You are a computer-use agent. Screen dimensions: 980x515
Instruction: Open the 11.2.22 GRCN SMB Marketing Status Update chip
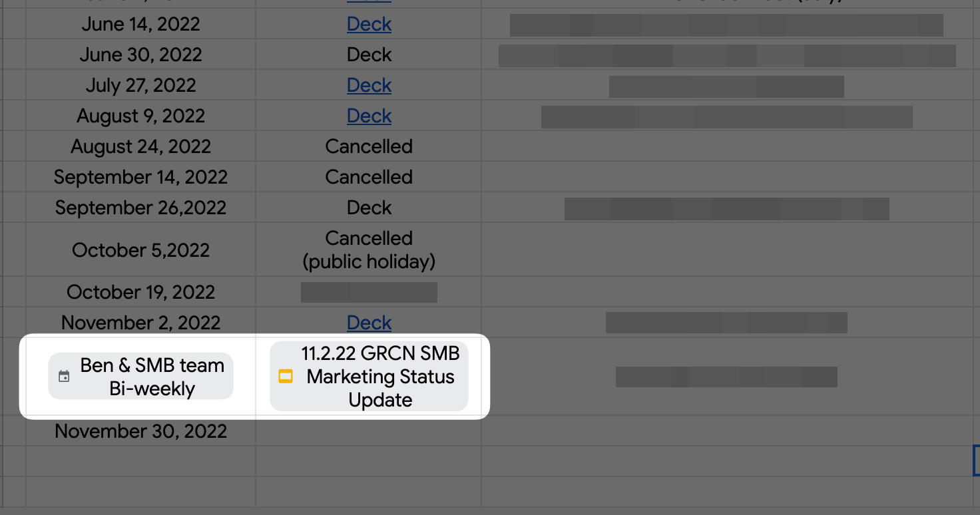click(369, 377)
